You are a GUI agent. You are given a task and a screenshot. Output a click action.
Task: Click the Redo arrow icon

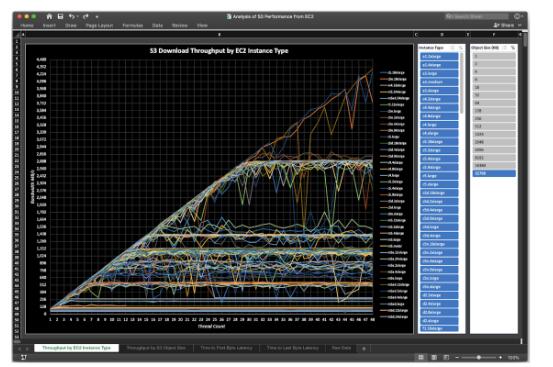86,17
